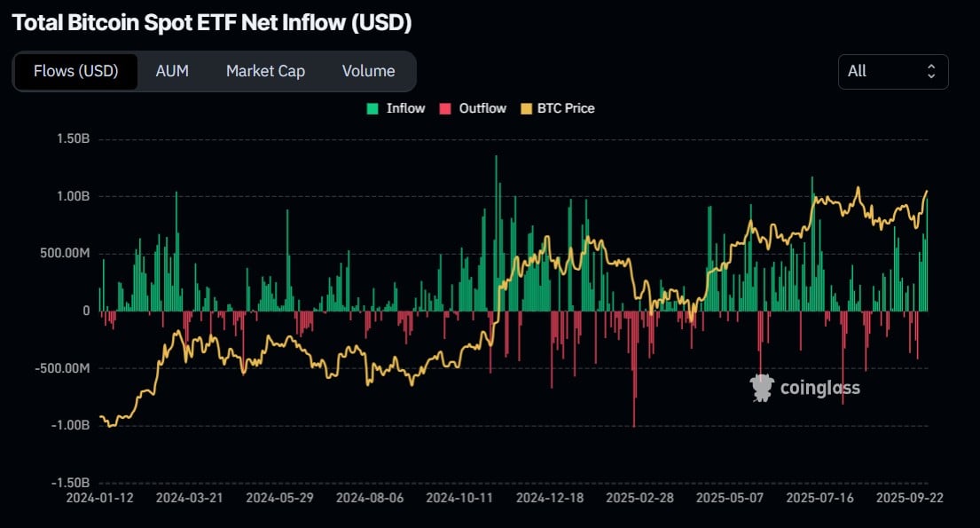Click the 1.50B label on the y-axis
The image size is (980, 528).
click(72, 139)
